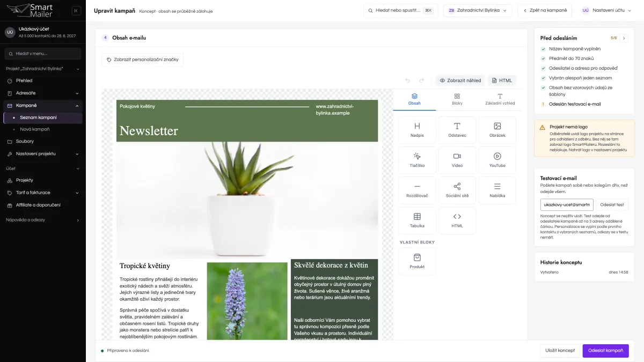Viewport: 644px width, 362px height.
Task: Click Zobrazit náhled preview button
Action: coord(460,80)
